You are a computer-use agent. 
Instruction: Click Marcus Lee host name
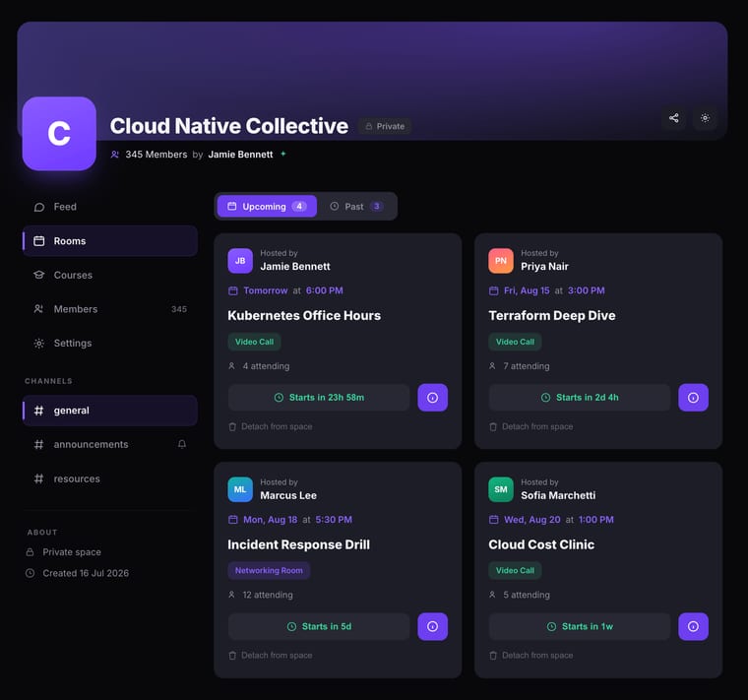[x=288, y=495]
